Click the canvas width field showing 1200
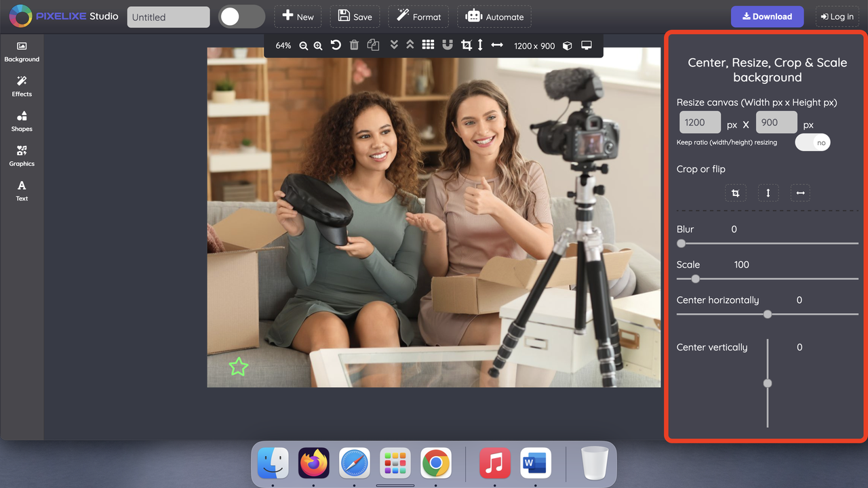The image size is (868, 488). (700, 123)
